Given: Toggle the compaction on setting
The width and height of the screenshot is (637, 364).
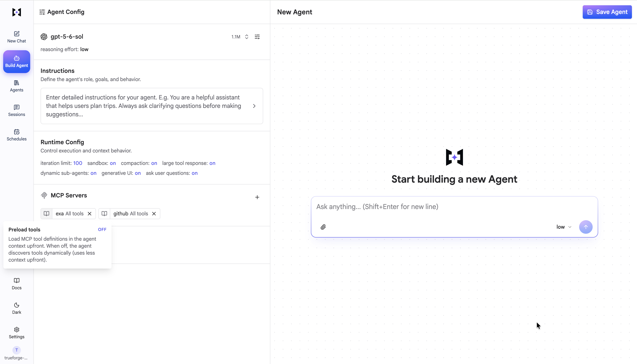Looking at the screenshot, I should coord(154,163).
